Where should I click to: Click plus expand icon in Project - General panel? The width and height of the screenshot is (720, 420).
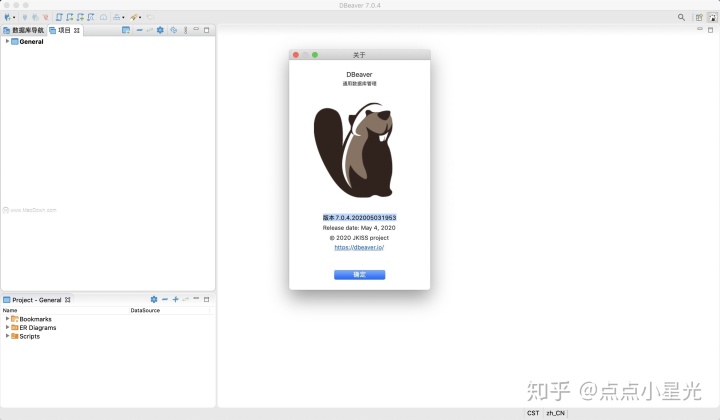175,299
